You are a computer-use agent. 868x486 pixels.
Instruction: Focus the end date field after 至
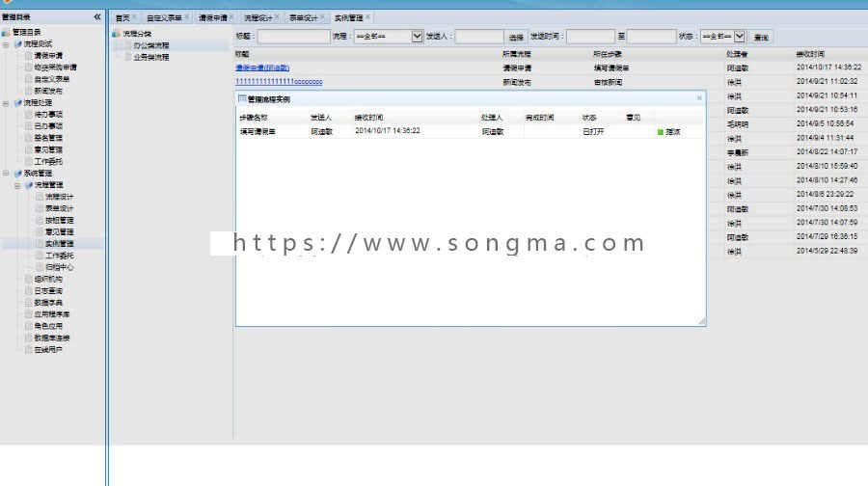[x=652, y=37]
